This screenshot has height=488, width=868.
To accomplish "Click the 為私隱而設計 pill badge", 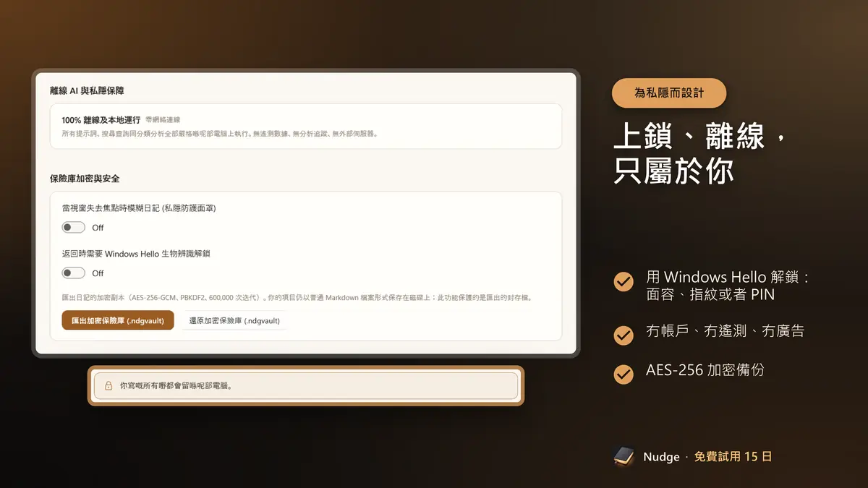I will coord(669,93).
